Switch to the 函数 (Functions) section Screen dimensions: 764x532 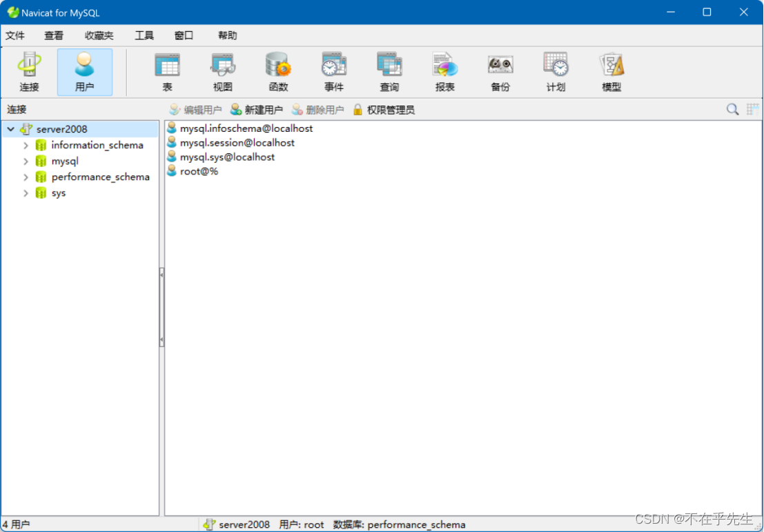point(278,71)
